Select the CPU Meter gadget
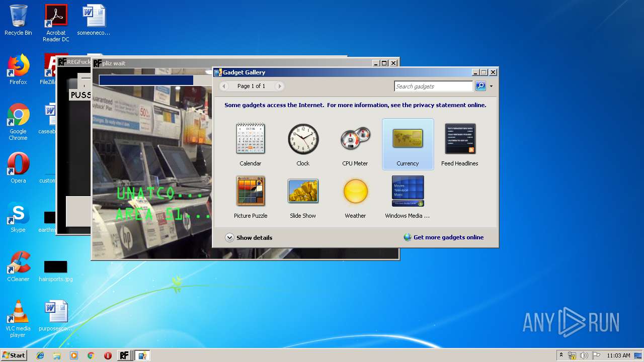 click(x=355, y=144)
